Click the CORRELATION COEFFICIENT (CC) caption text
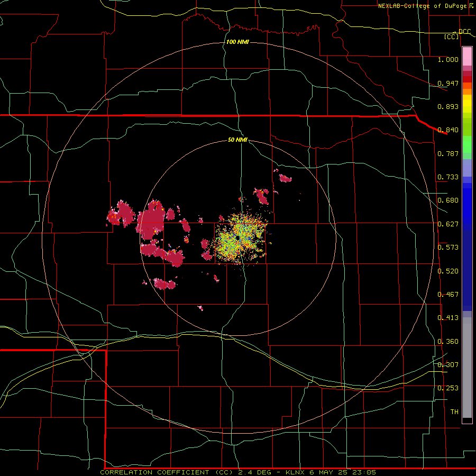 166,472
